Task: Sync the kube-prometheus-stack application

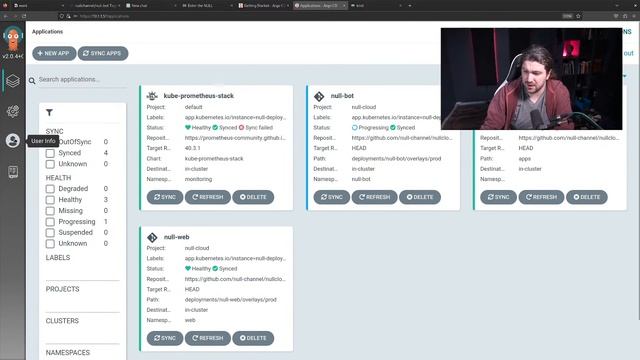Action: [x=165, y=197]
